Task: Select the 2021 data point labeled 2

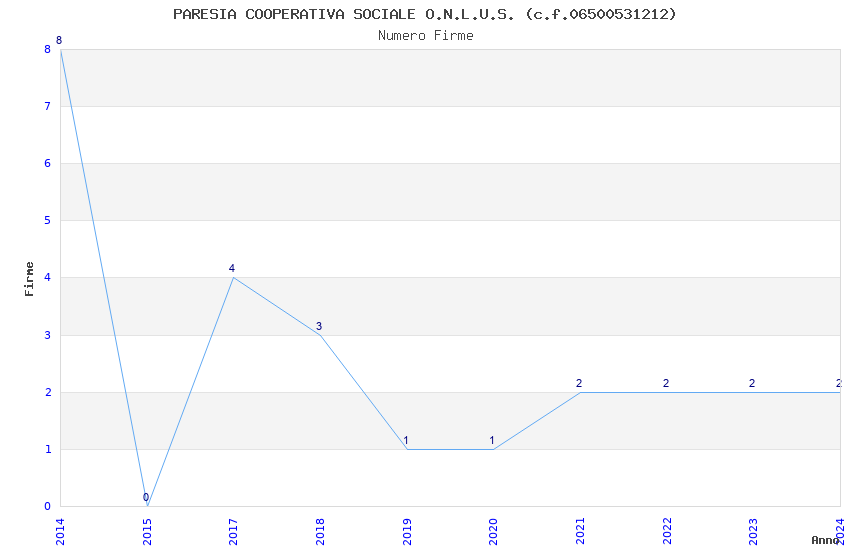Action: click(580, 392)
